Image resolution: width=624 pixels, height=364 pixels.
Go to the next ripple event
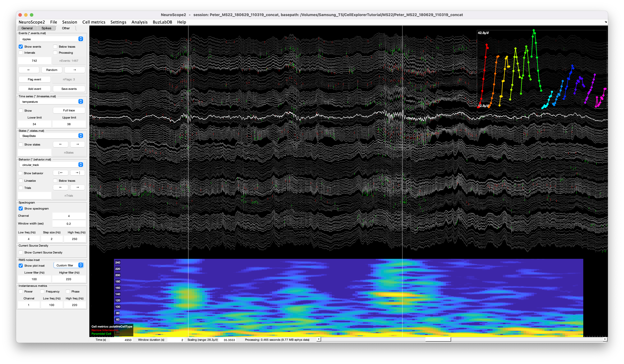pyautogui.click(x=75, y=70)
